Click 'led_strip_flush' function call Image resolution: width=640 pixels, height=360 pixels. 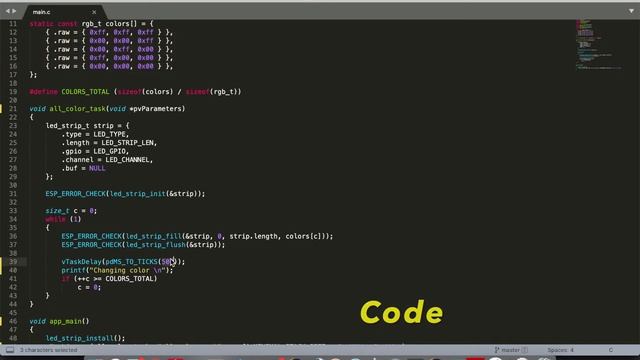156,245
